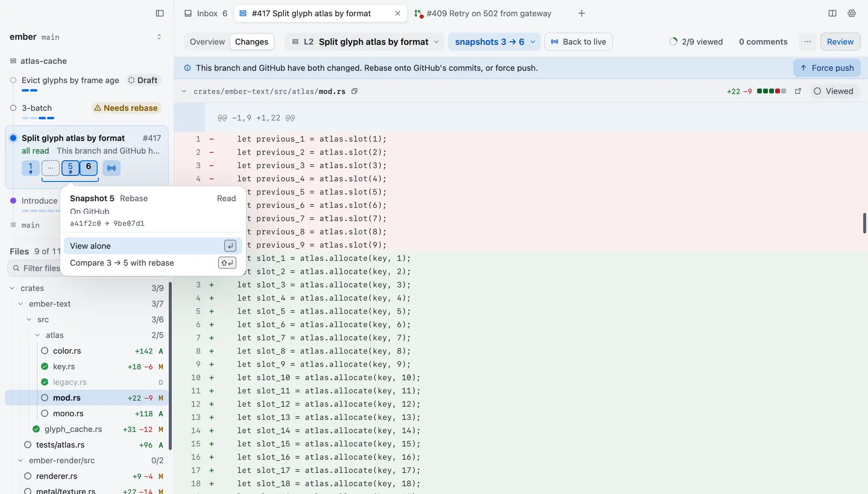Open mod.rs in external view icon

(798, 92)
